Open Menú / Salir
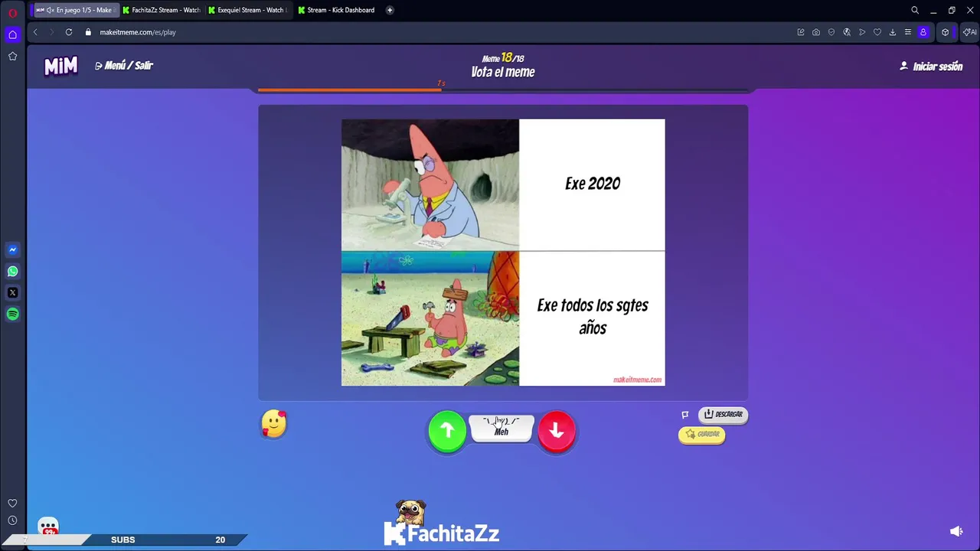The height and width of the screenshot is (551, 980). [x=124, y=66]
